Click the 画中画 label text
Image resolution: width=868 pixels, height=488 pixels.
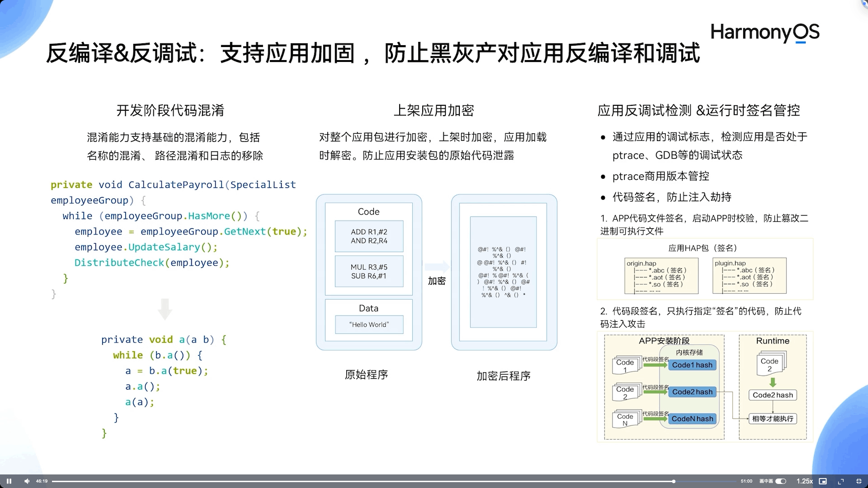click(x=766, y=481)
